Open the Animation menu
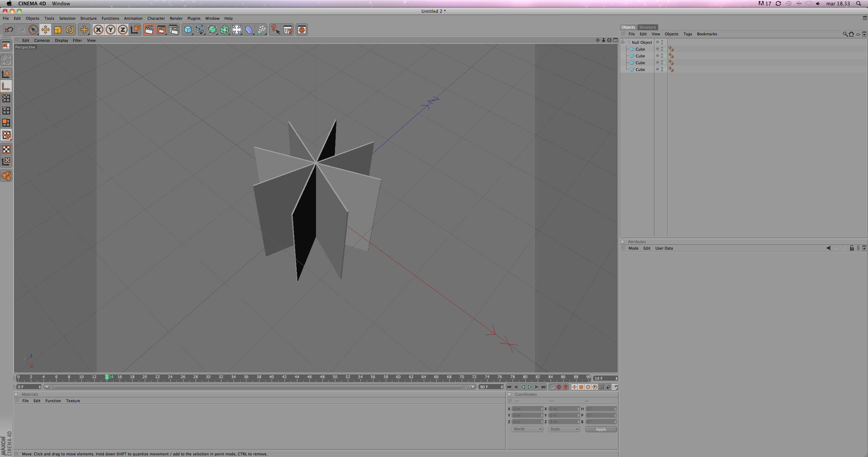Viewport: 868px width, 457px height. [x=133, y=18]
